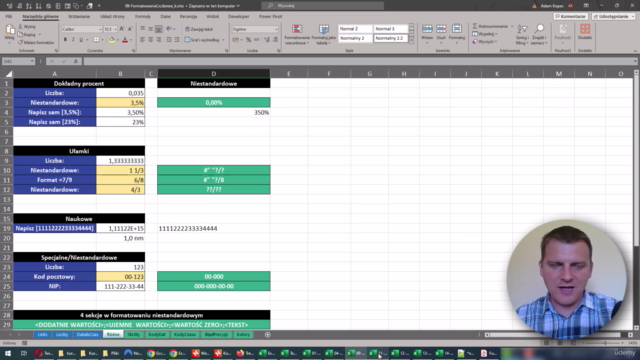Screen dimensions: 640x360
Task: Switch to the Power Pivot ribbon tab
Action: coord(270,17)
